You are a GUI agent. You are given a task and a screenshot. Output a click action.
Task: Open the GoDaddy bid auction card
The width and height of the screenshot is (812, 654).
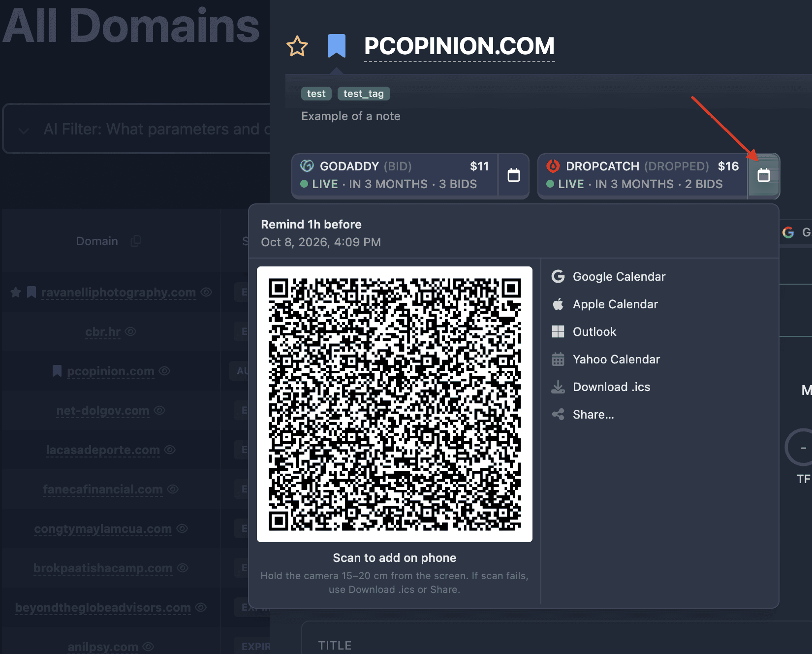(395, 175)
